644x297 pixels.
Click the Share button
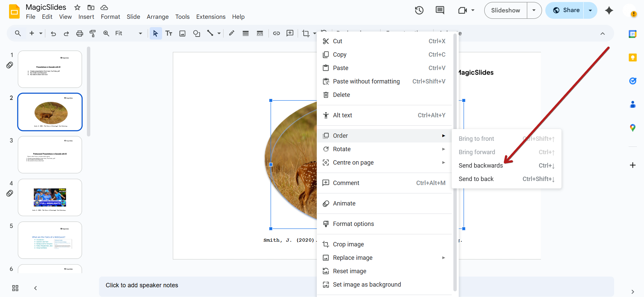coord(565,10)
